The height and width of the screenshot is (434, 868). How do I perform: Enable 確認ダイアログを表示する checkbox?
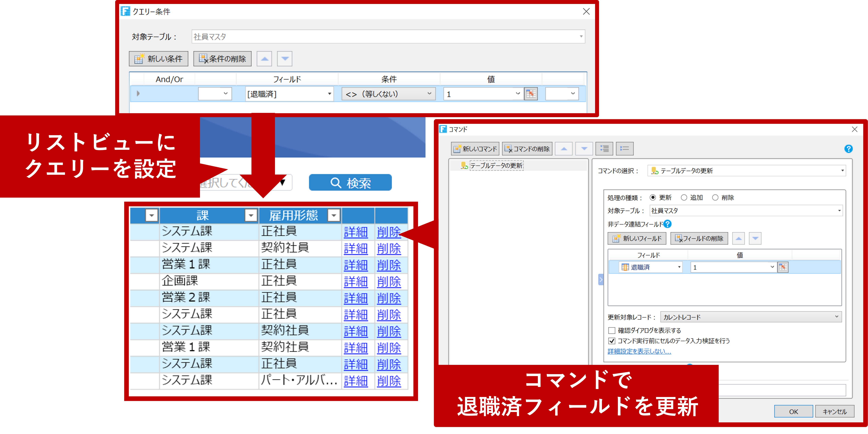[612, 330]
